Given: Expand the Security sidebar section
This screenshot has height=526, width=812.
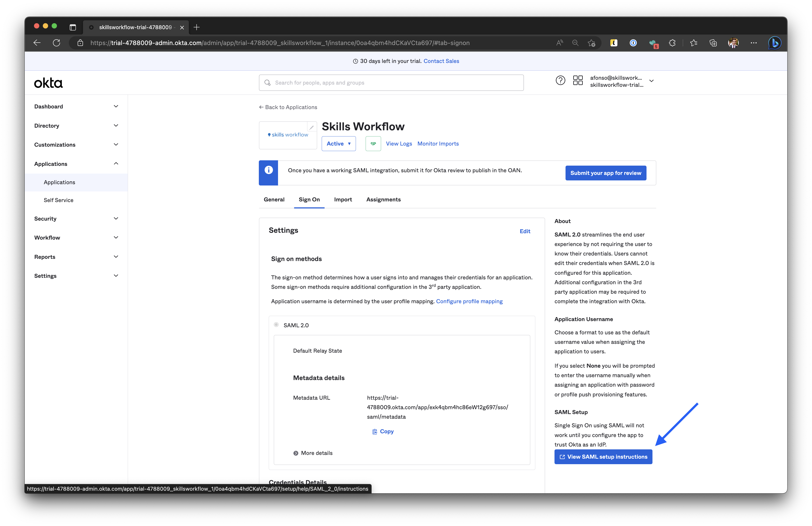Looking at the screenshot, I should pos(76,218).
